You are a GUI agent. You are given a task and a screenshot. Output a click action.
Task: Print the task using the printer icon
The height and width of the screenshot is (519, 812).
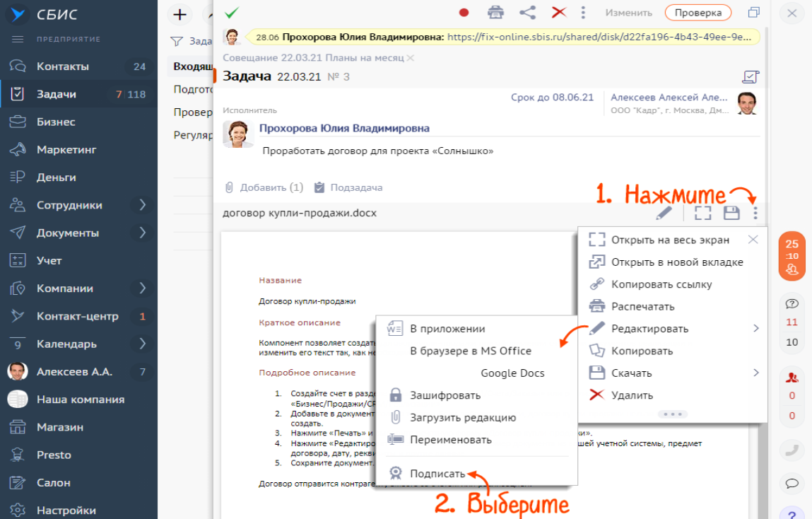(x=495, y=13)
